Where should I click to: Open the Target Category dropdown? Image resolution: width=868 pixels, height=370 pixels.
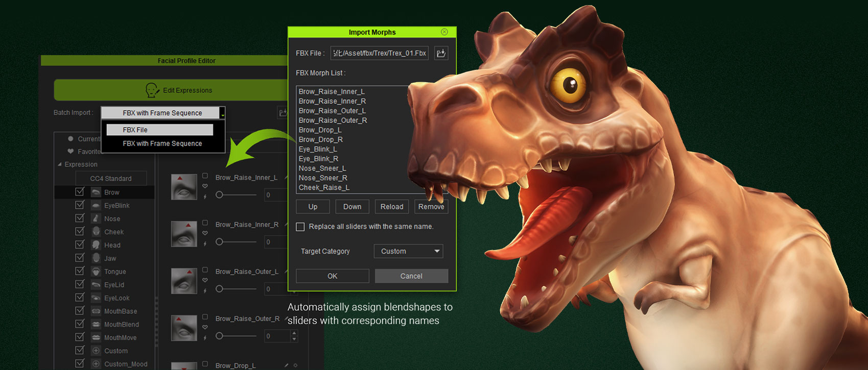pyautogui.click(x=408, y=251)
